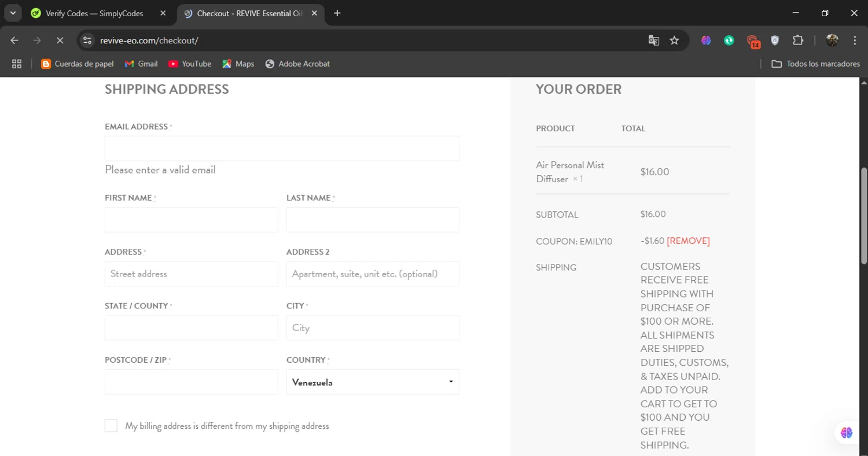Click the -$1.60 discount amount

pyautogui.click(x=652, y=241)
